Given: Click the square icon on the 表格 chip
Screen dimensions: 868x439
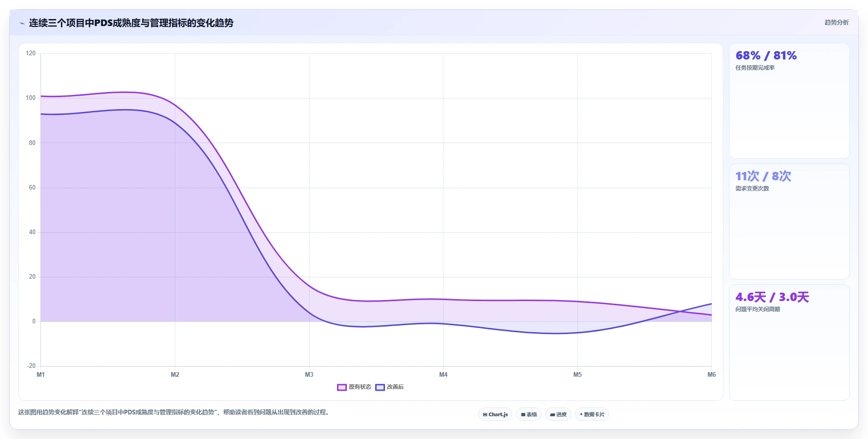Looking at the screenshot, I should [x=523, y=414].
